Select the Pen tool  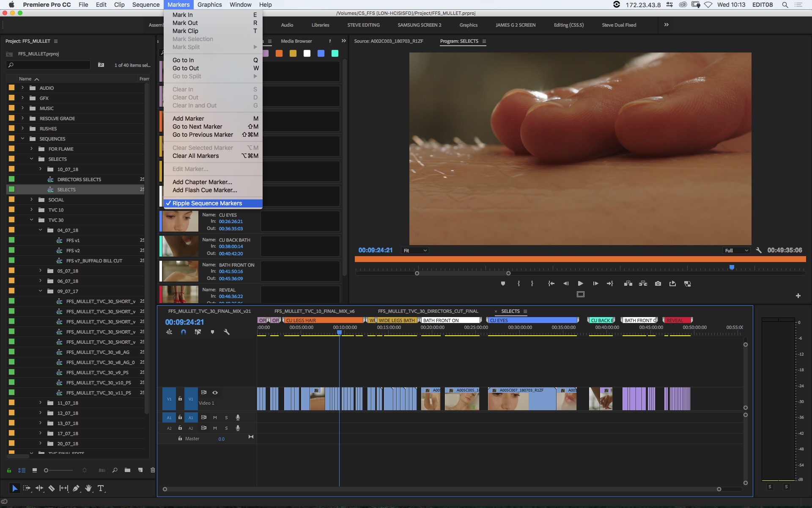coord(76,488)
